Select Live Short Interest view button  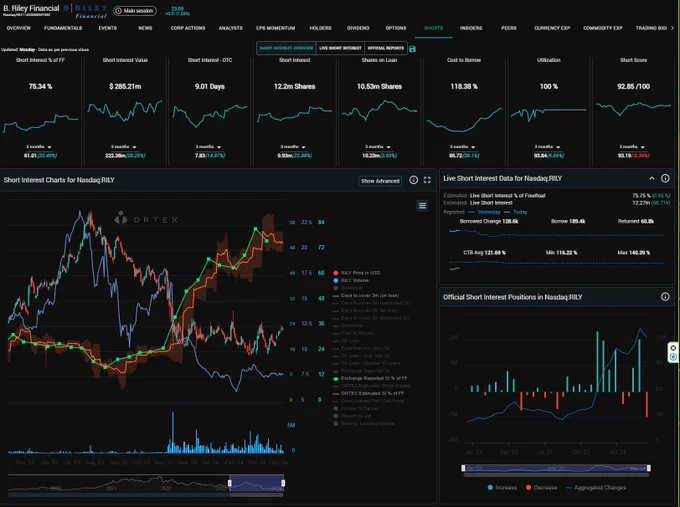pos(340,48)
